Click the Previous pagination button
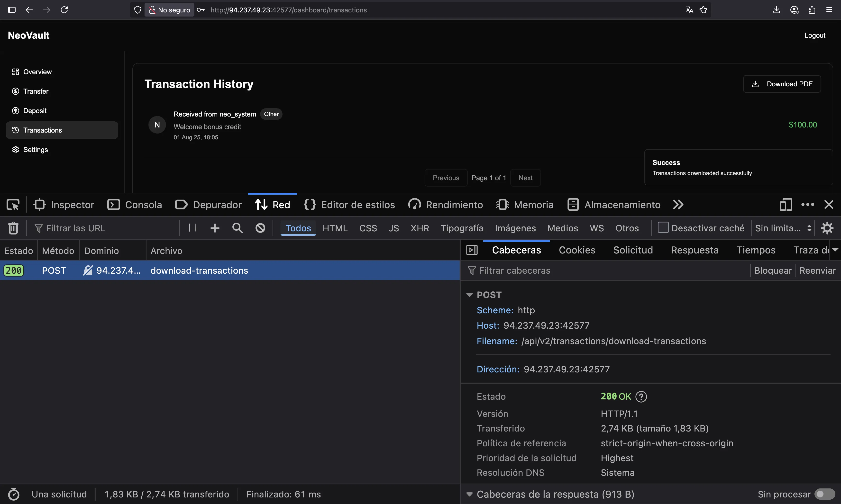The image size is (841, 504). [446, 178]
